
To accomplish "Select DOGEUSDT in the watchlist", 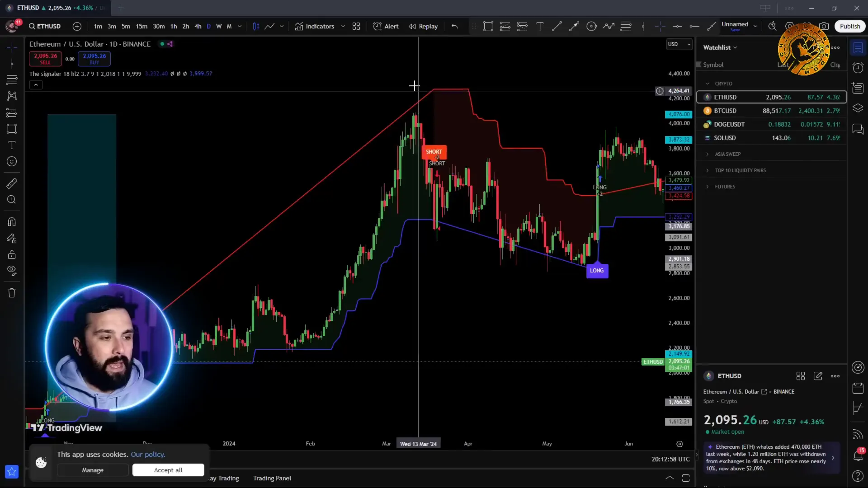I will click(x=772, y=124).
